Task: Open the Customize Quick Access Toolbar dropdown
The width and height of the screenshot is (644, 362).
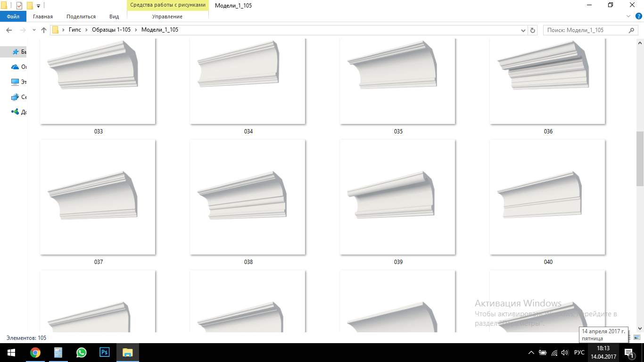Action: click(x=39, y=6)
